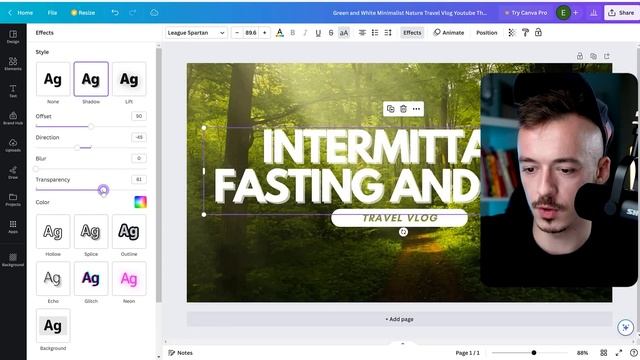Toggle underline formatting
640x360 pixels.
click(x=318, y=33)
